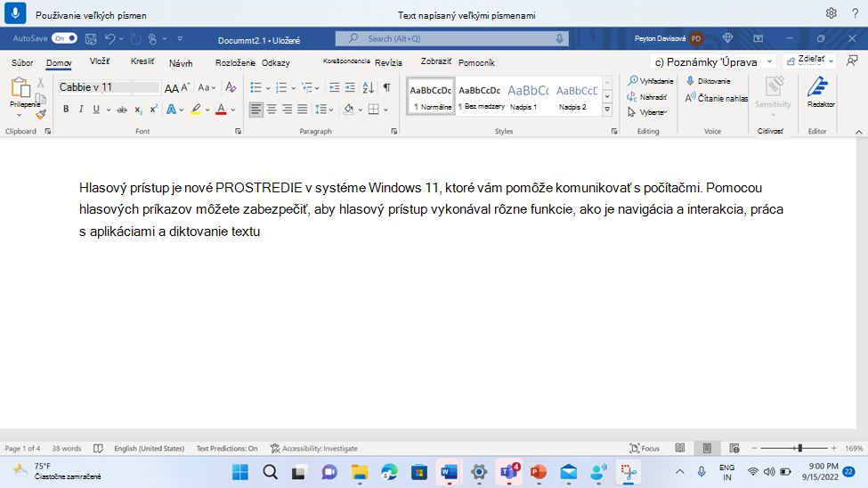868x488 pixels.
Task: Open voice access settings gear
Action: coord(831,13)
